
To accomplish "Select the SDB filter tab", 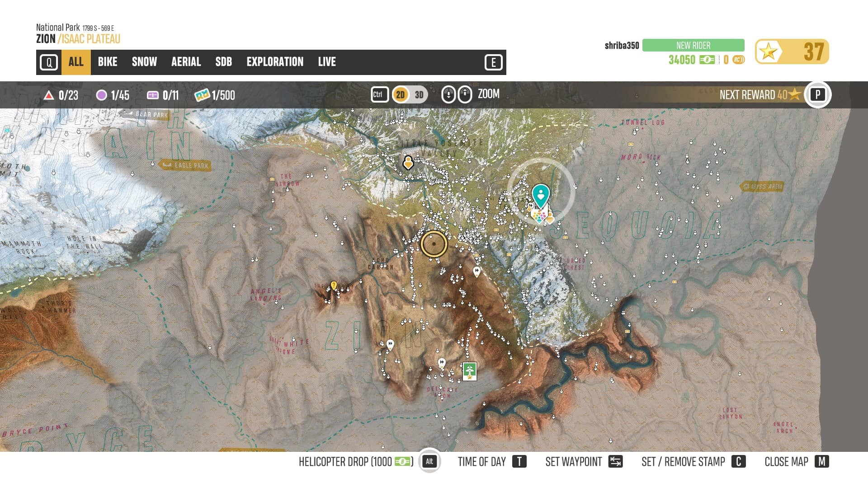I will point(223,62).
